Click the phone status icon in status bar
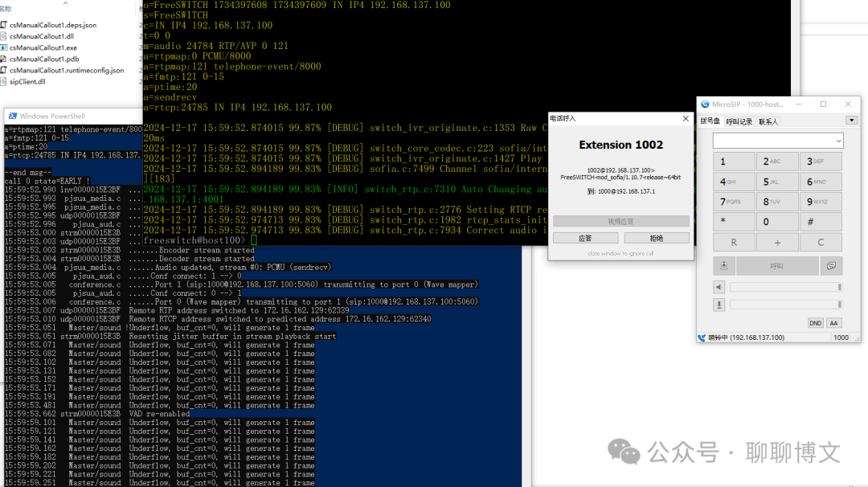Image resolution: width=868 pixels, height=487 pixels. click(x=702, y=338)
